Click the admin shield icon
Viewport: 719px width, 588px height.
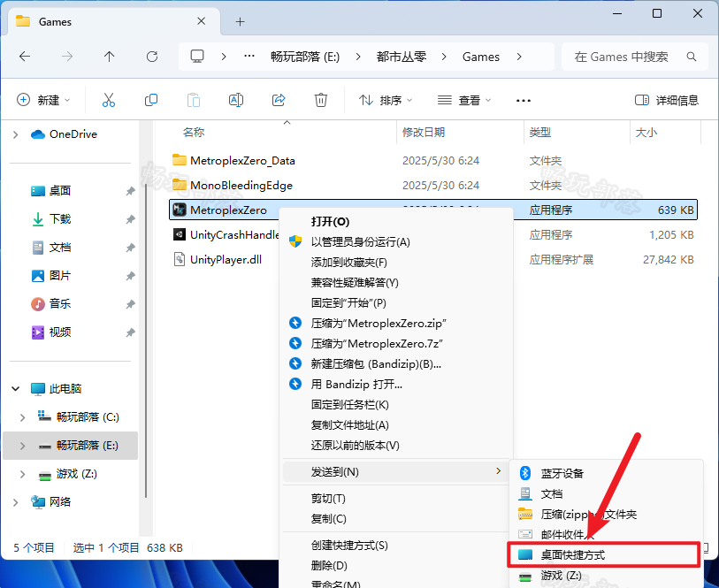(x=295, y=241)
